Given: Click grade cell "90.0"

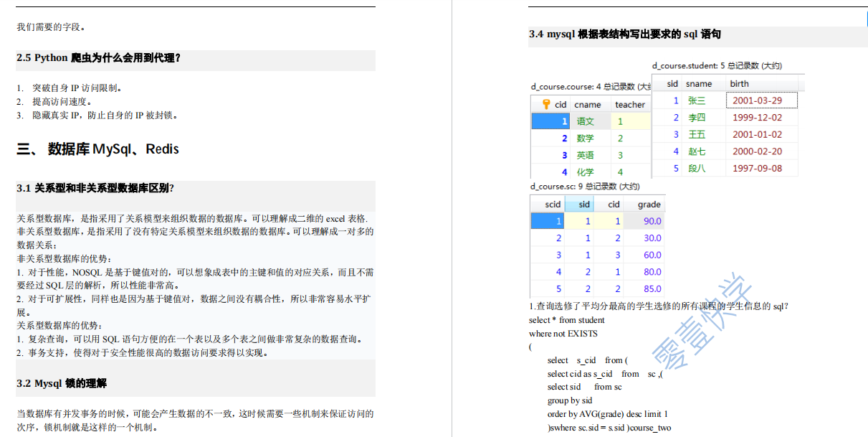Looking at the screenshot, I should click(x=652, y=222).
